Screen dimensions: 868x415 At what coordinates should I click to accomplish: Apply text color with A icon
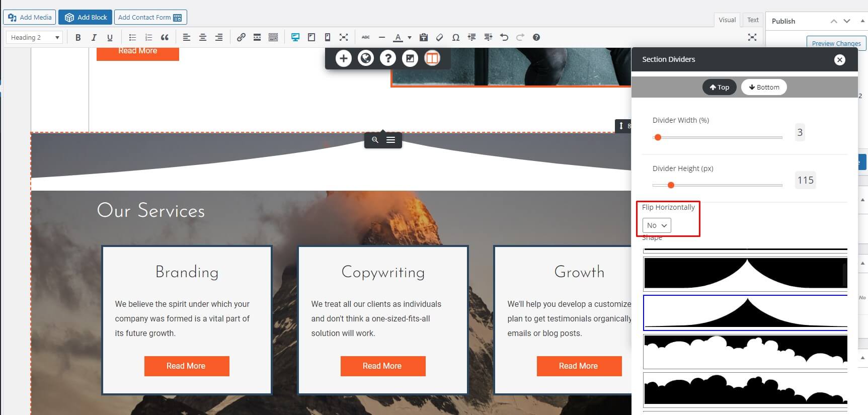pos(398,37)
